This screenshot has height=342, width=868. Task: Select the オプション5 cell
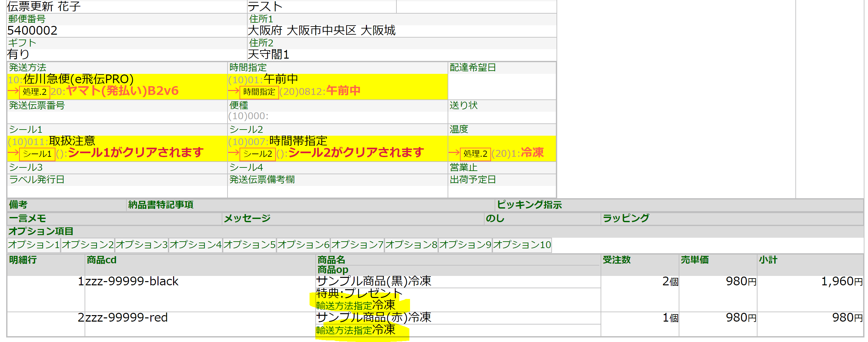point(249,245)
